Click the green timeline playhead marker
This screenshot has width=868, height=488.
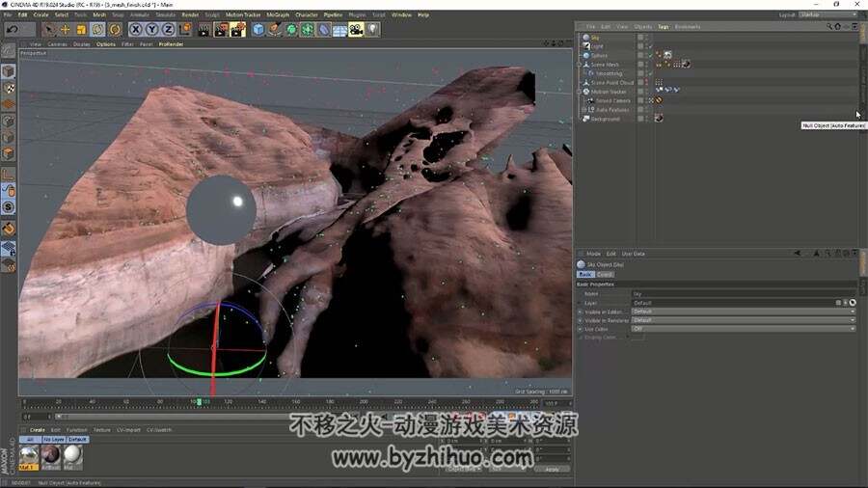[x=200, y=402]
